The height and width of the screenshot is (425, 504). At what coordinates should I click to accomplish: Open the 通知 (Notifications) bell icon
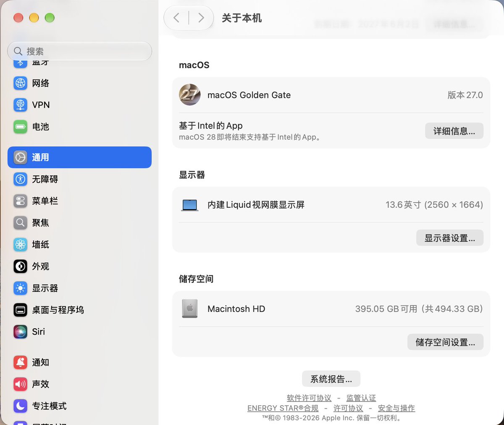pos(20,362)
